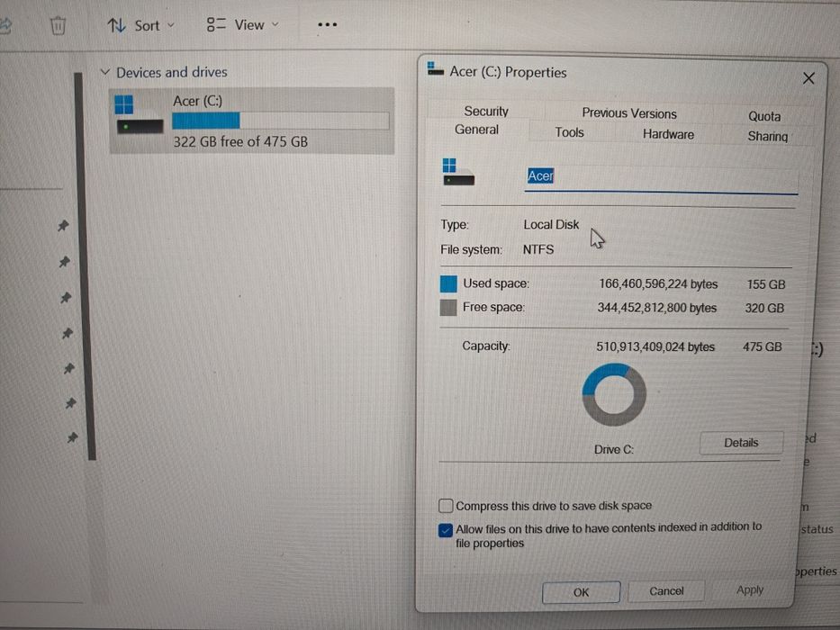The height and width of the screenshot is (630, 840).
Task: Click the Apply button
Action: 749,589
